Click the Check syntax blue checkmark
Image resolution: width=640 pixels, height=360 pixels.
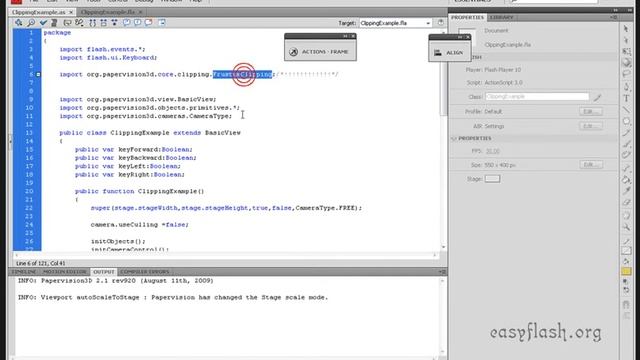coord(43,23)
